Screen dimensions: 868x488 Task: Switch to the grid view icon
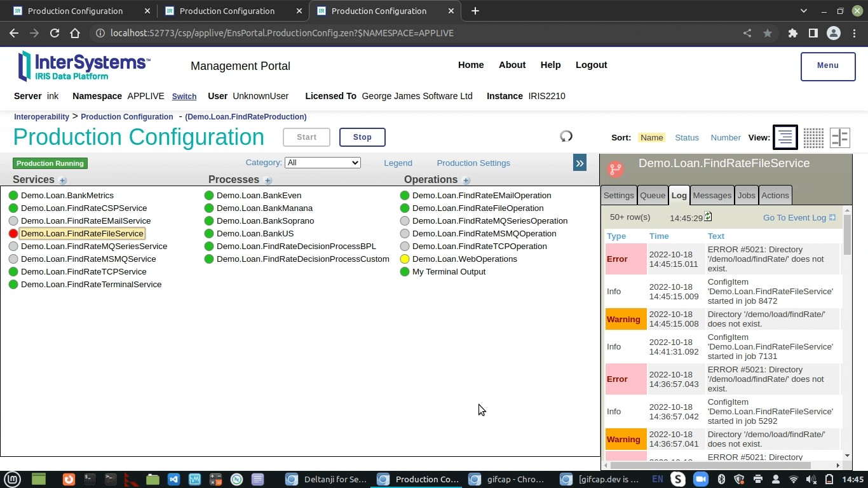click(813, 137)
